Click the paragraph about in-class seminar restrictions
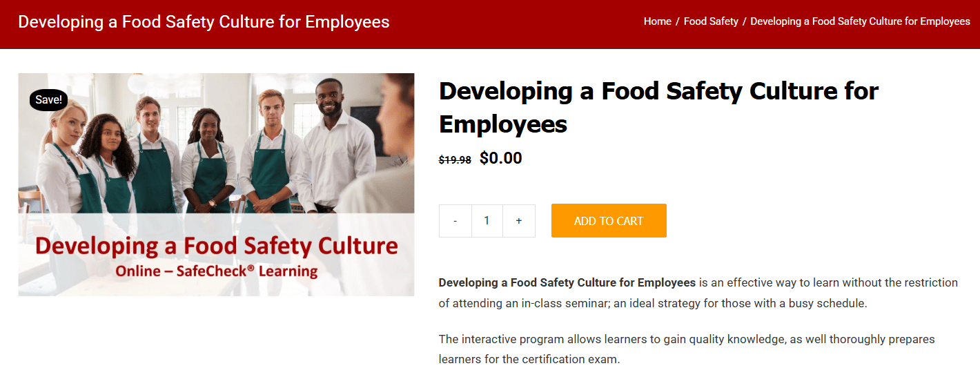Screen dimensions: 980x377 pyautogui.click(x=698, y=293)
